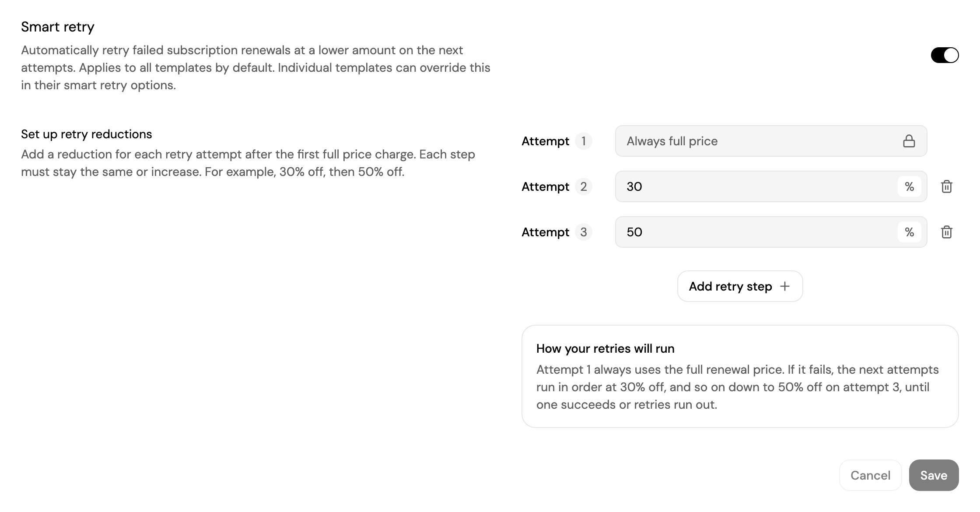Click the Smart retry section heading
The image size is (980, 512).
[x=58, y=27]
